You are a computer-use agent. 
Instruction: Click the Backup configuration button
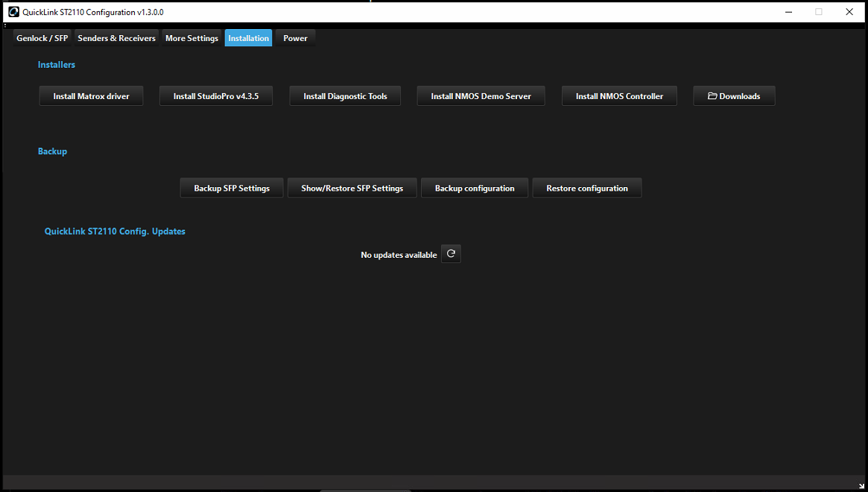point(475,188)
